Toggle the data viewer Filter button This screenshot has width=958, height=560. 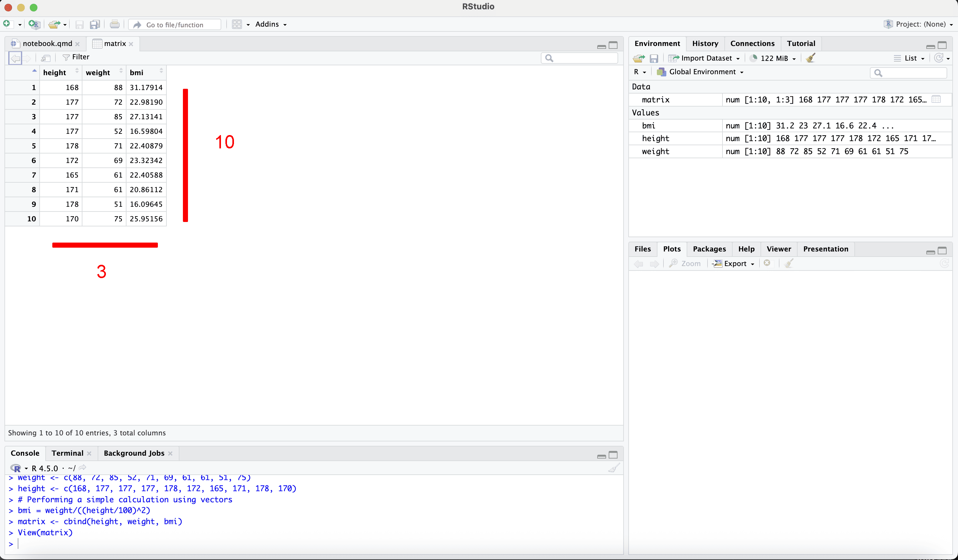(76, 57)
